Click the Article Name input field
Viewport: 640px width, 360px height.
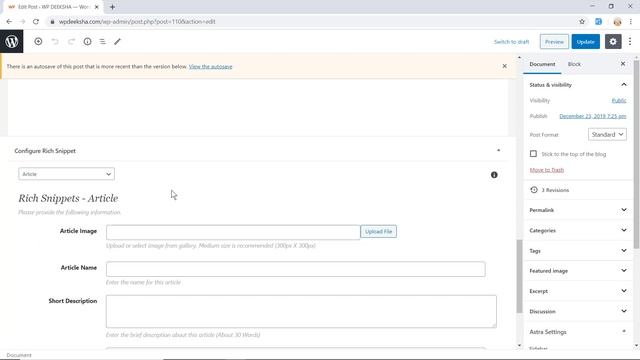point(296,269)
